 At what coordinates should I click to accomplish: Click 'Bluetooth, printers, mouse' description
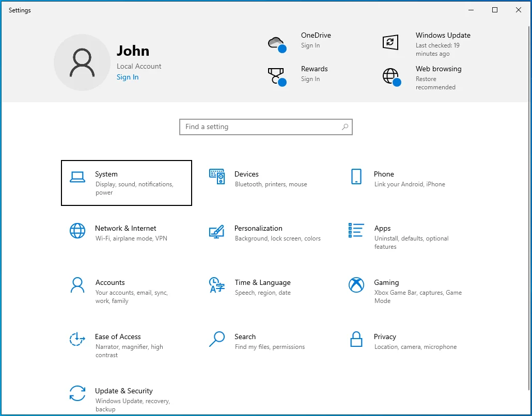(x=271, y=184)
